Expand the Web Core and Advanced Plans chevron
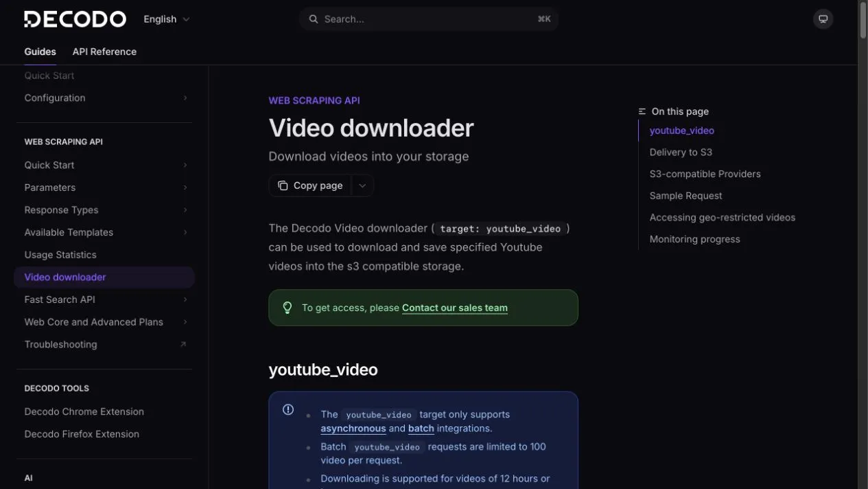This screenshot has width=868, height=489. click(185, 322)
